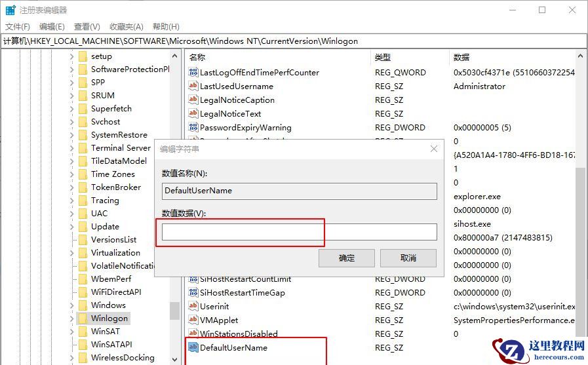Confirm the string edit with 确定
This screenshot has height=365, width=588.
(x=347, y=258)
